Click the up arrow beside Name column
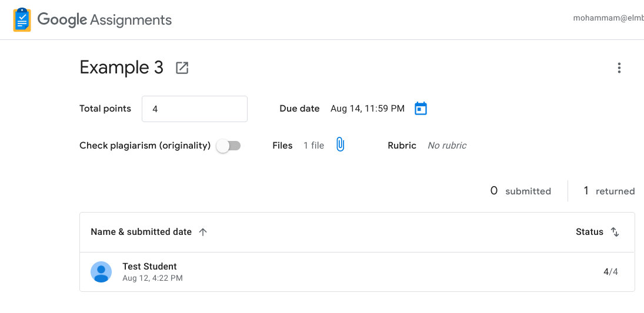 203,232
